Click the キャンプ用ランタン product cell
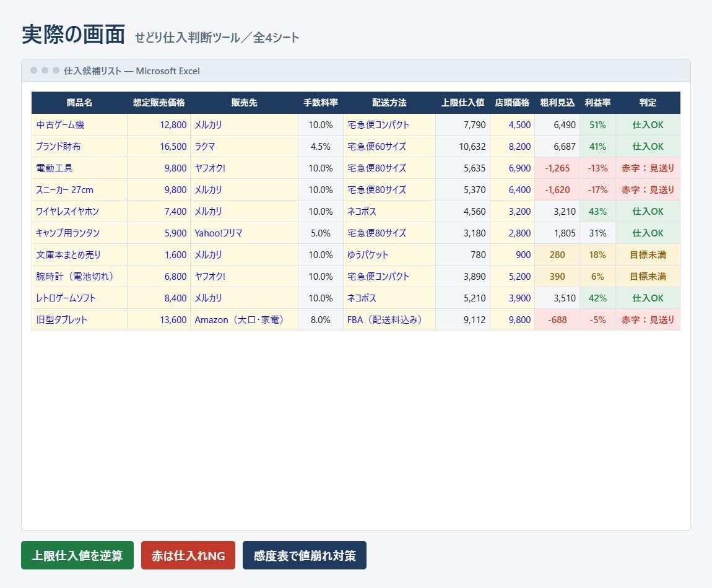Screen dimensions: 712x588 79,233
